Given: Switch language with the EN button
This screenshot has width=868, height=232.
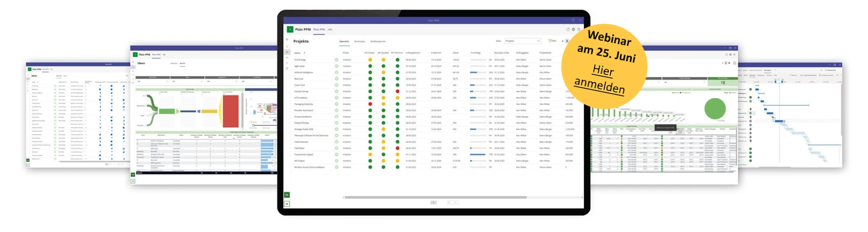Looking at the screenshot, I should click(x=287, y=195).
